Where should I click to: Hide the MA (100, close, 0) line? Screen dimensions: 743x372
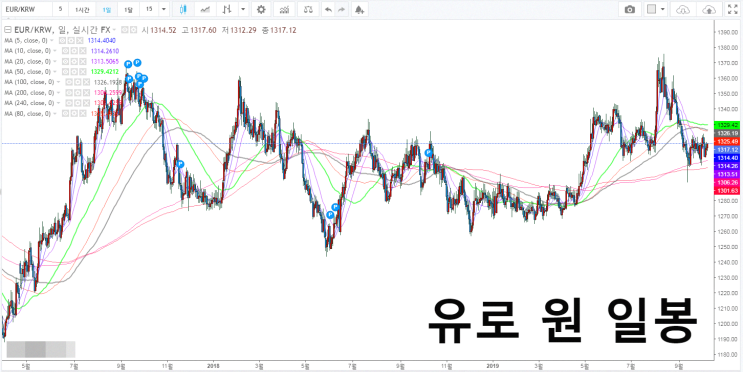click(x=69, y=82)
